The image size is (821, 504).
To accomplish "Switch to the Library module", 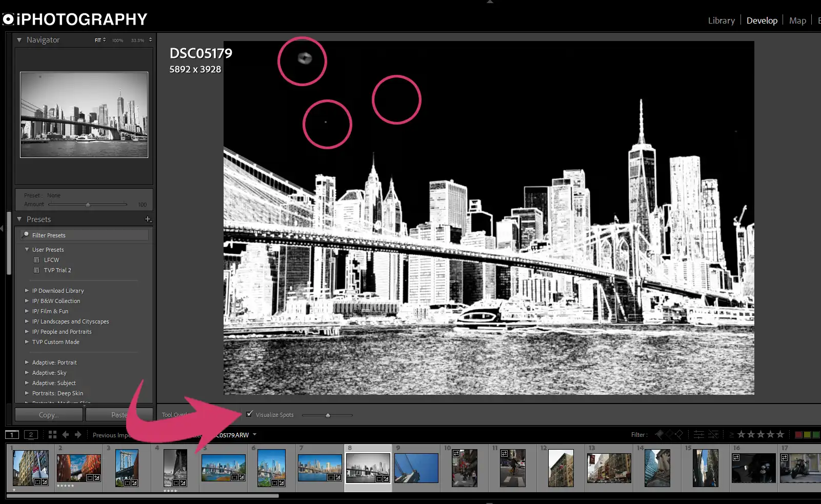I will coord(721,21).
